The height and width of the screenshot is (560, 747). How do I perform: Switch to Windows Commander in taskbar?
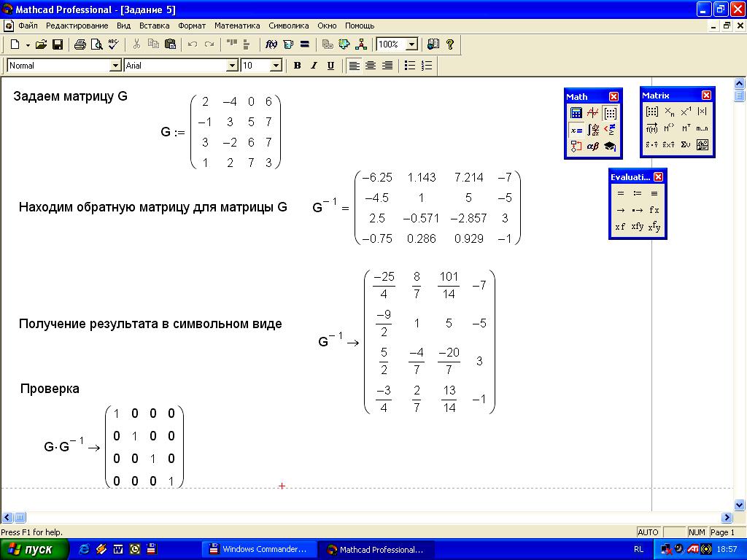259,550
